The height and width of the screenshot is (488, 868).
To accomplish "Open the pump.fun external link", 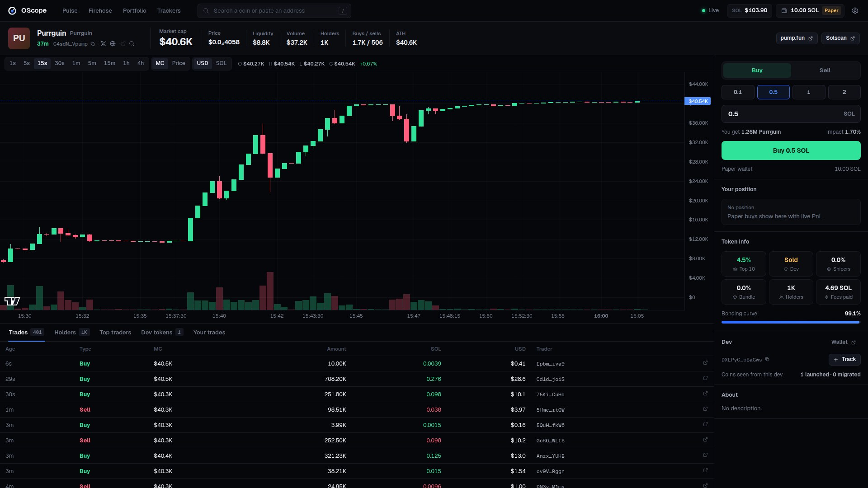I will point(797,38).
